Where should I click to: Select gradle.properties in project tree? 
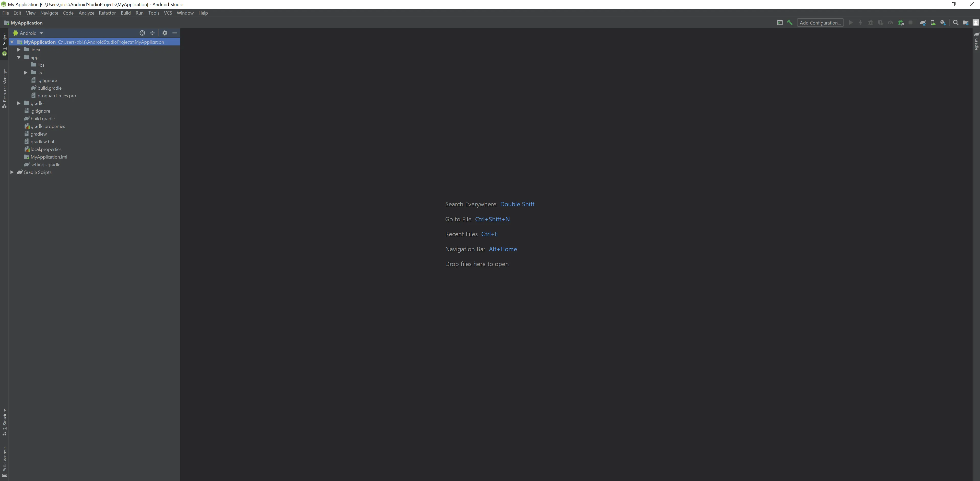tap(48, 126)
